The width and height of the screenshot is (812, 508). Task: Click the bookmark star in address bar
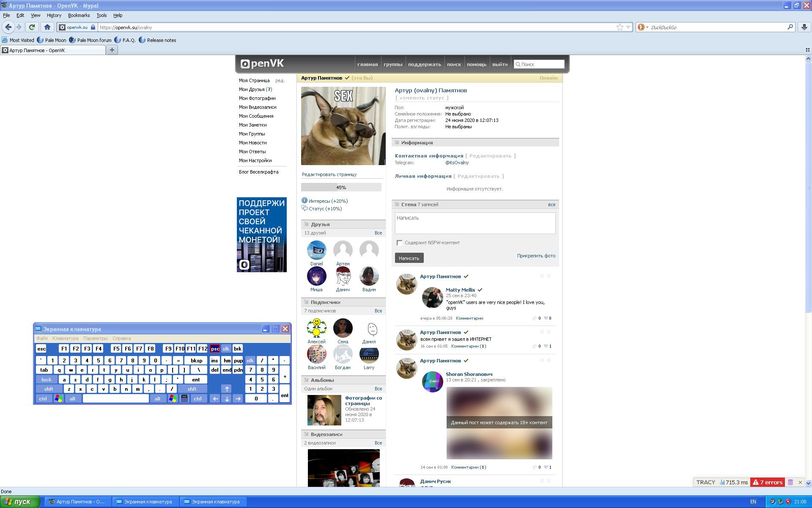620,27
